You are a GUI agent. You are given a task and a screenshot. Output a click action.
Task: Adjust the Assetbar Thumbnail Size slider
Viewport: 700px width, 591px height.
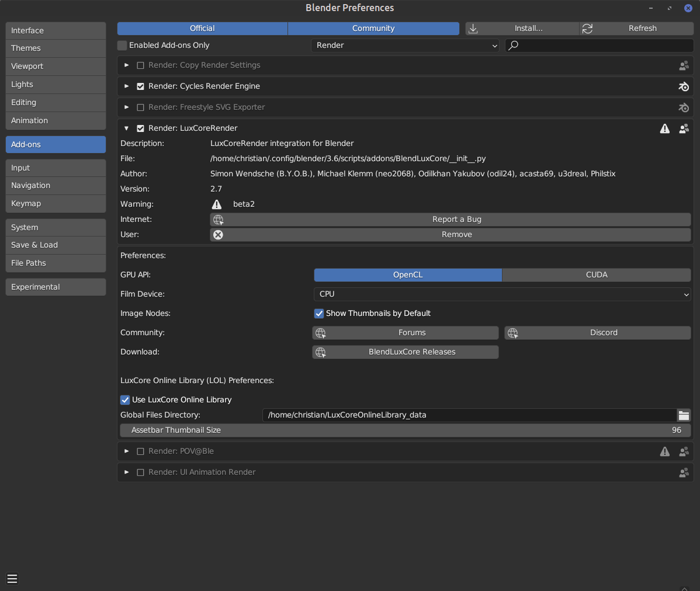406,430
